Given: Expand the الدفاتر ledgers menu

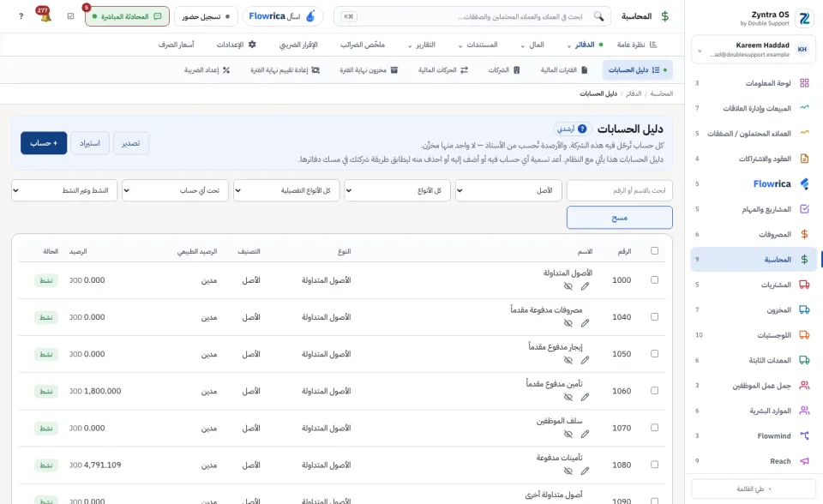Looking at the screenshot, I should (x=586, y=45).
